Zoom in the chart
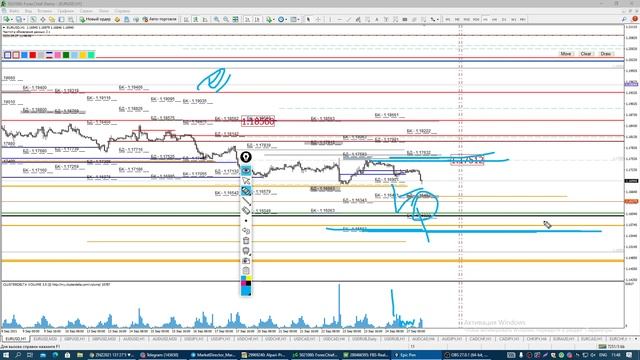640x360 pixels. (x=216, y=19)
